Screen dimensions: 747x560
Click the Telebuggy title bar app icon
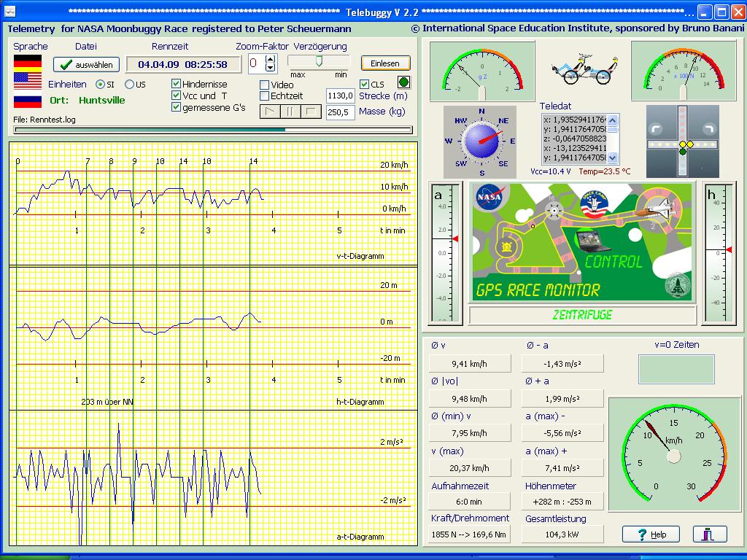[9, 12]
